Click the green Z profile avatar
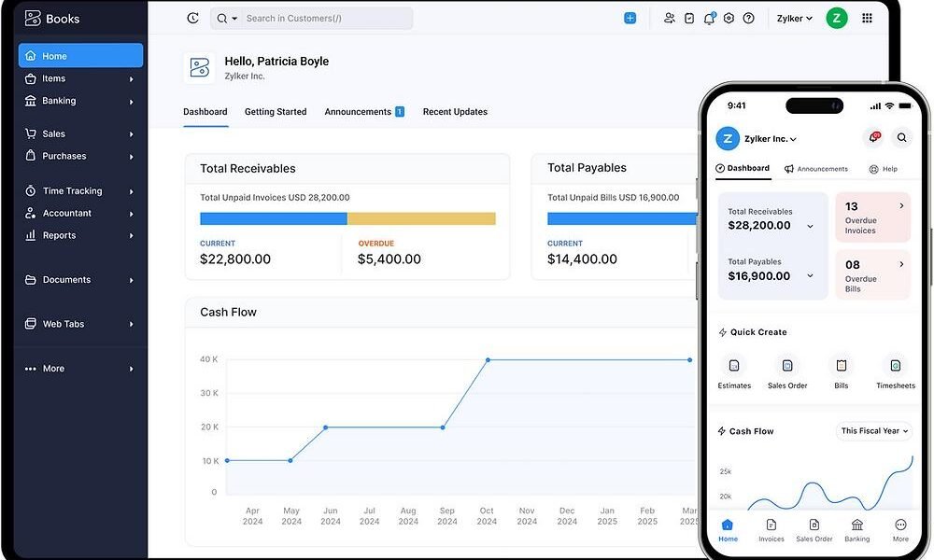 [837, 19]
